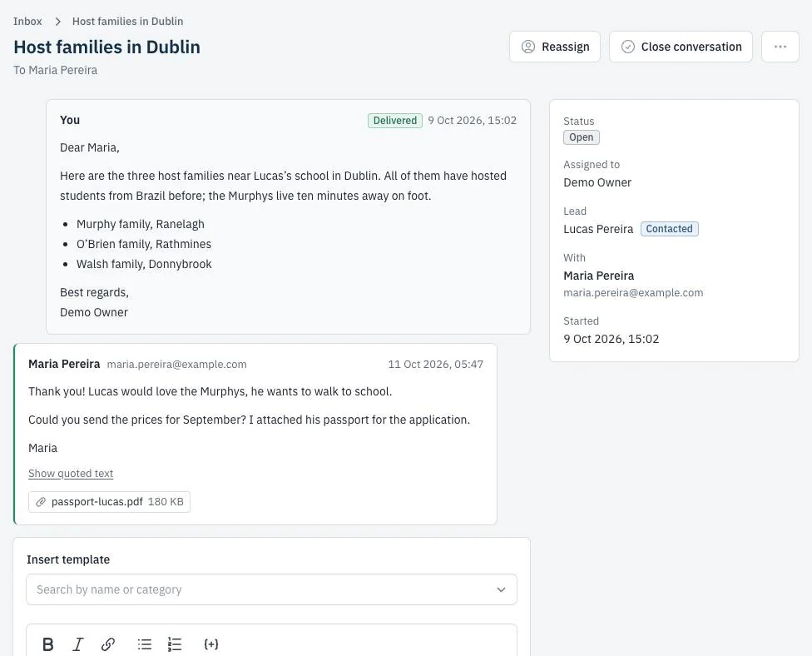
Task: Open the passport-lucas.pdf attachment
Action: pyautogui.click(x=109, y=502)
